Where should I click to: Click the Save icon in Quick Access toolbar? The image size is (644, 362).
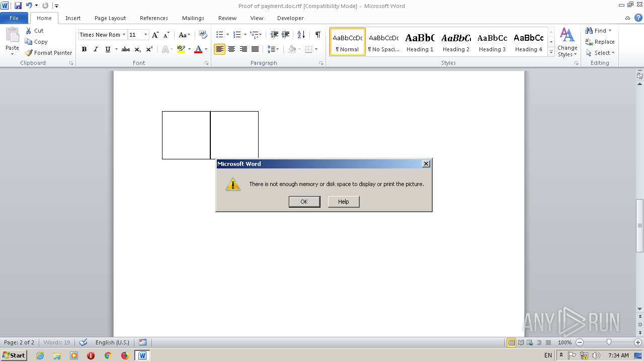pos(18,6)
